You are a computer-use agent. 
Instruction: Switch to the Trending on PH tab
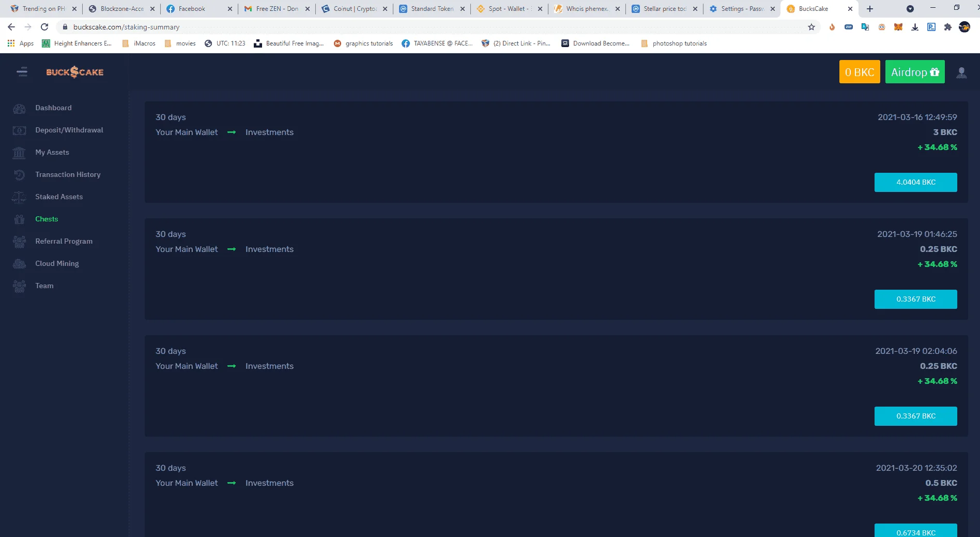click(x=43, y=9)
